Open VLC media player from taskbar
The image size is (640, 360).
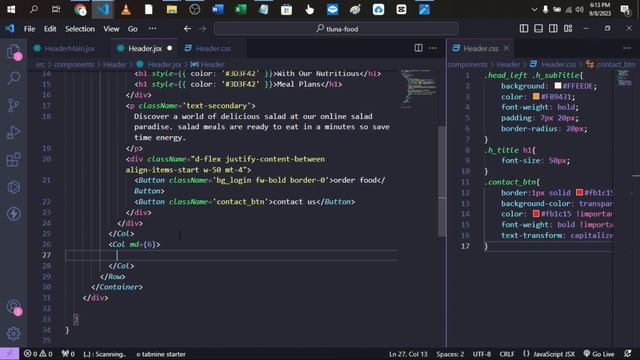pos(126,9)
